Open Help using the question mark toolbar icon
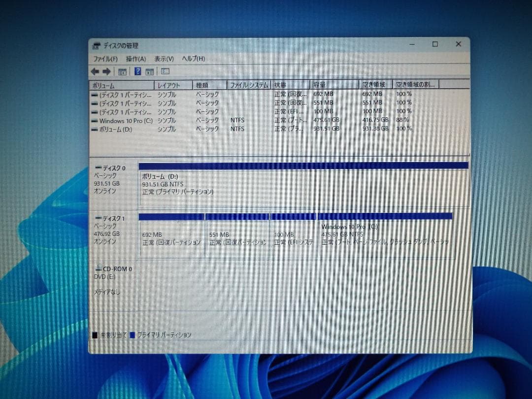Screen dimensions: 532x399 click(138, 72)
